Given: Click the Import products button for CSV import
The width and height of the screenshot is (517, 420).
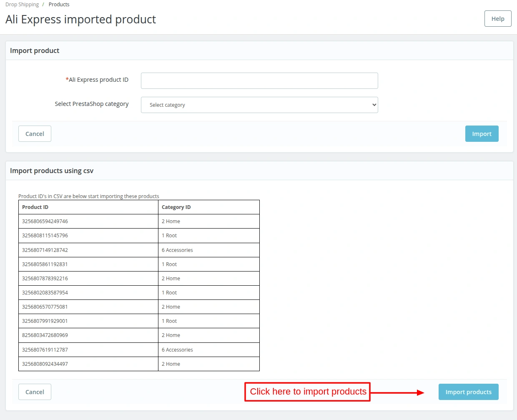Looking at the screenshot, I should click(468, 392).
